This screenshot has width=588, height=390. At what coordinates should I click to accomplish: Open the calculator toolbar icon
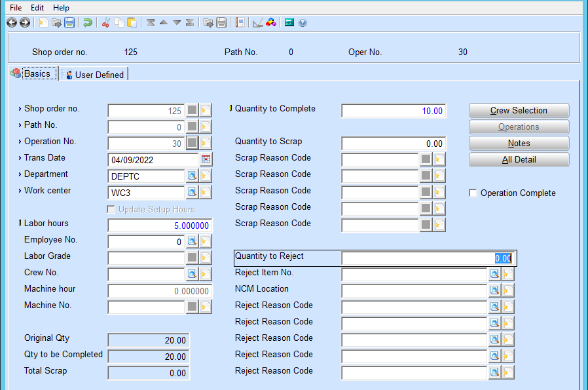(x=289, y=23)
